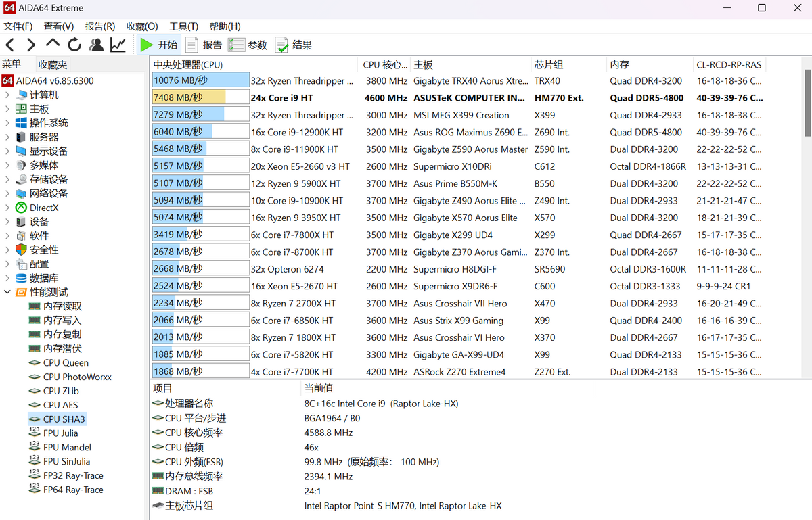Expand the 操作系统 tree node
The width and height of the screenshot is (812, 520).
tap(7, 123)
